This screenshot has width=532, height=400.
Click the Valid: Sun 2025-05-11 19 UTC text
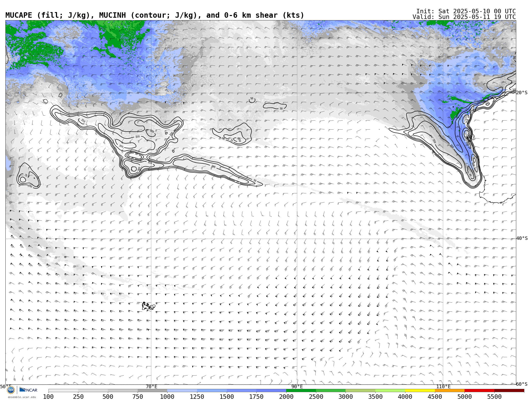tap(464, 17)
